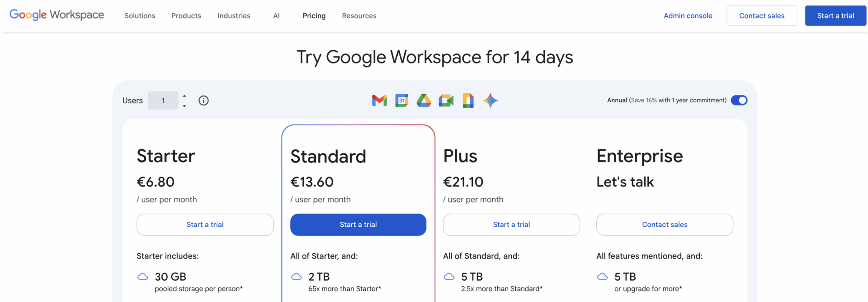Click the Google Docs icon
Viewport: 868px width, 302px height.
[468, 101]
